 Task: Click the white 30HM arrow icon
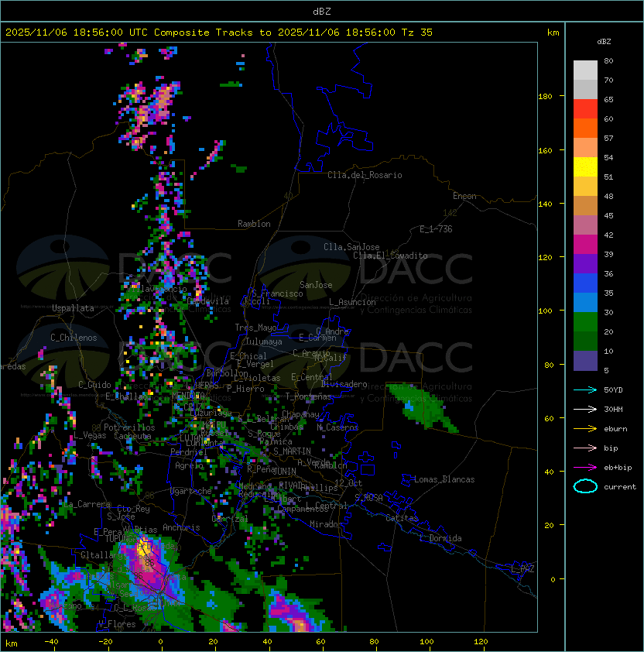tap(585, 410)
